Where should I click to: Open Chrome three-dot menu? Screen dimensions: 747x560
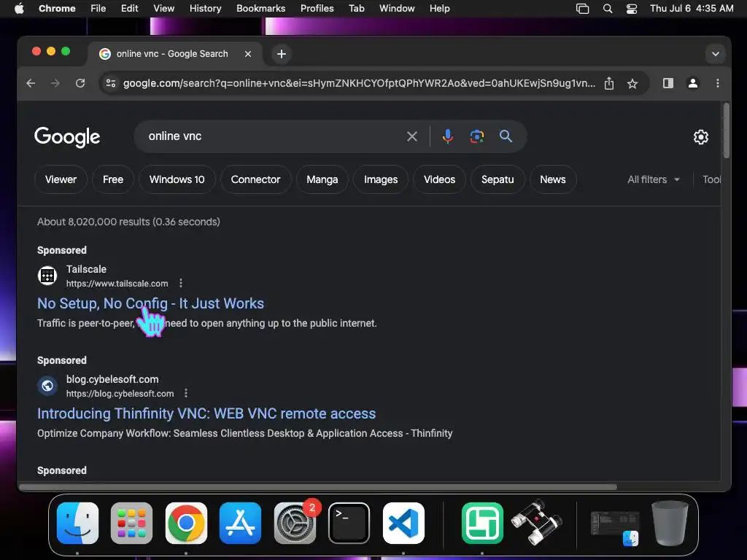coord(718,83)
